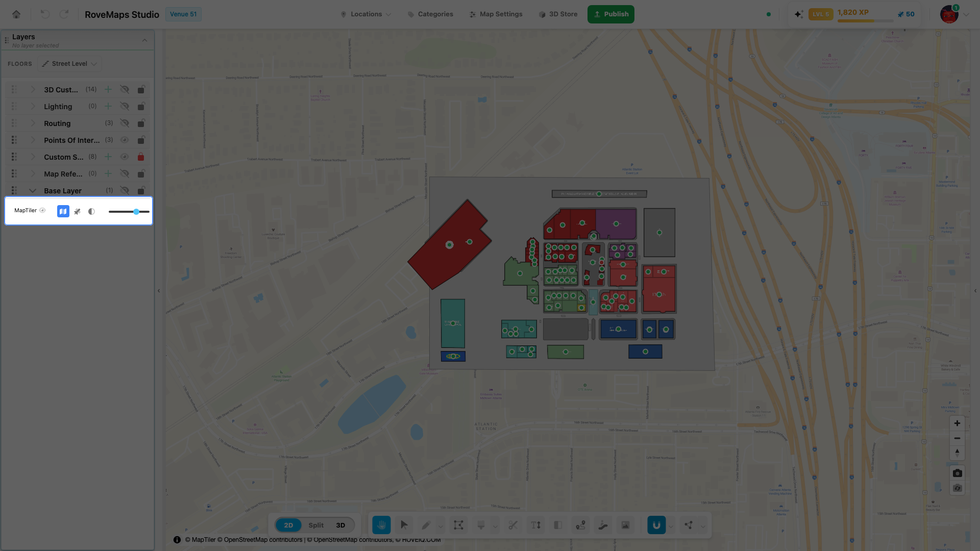Select the MapTiler map style icon
Viewport: 980px width, 551px height.
pyautogui.click(x=63, y=211)
